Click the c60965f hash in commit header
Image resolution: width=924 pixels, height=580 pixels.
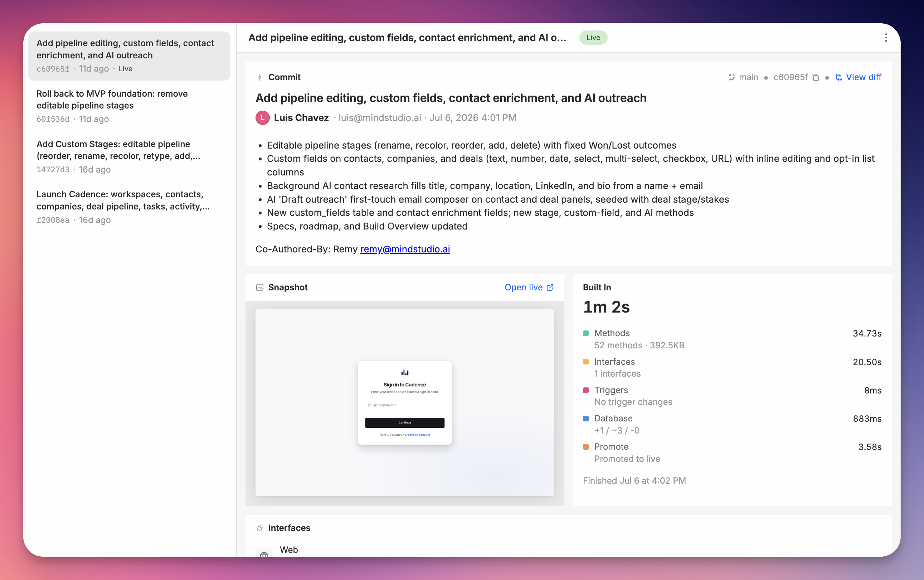(x=791, y=77)
